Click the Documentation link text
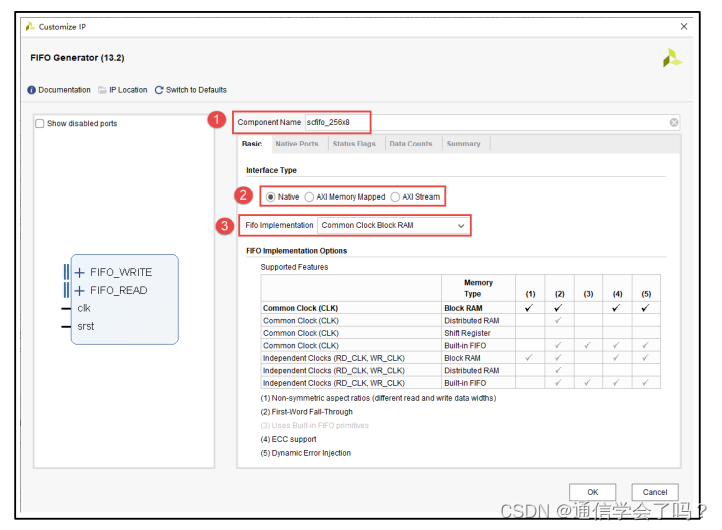 (x=64, y=90)
